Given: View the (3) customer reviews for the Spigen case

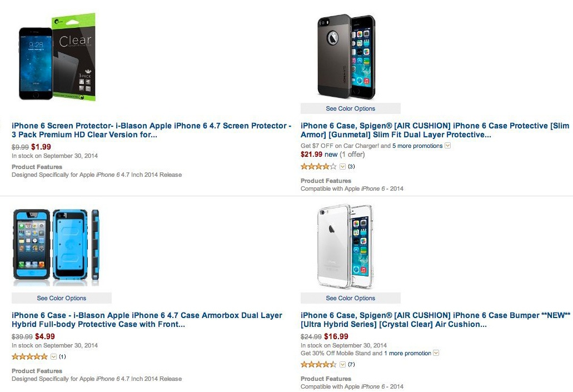Looking at the screenshot, I should (x=351, y=166).
